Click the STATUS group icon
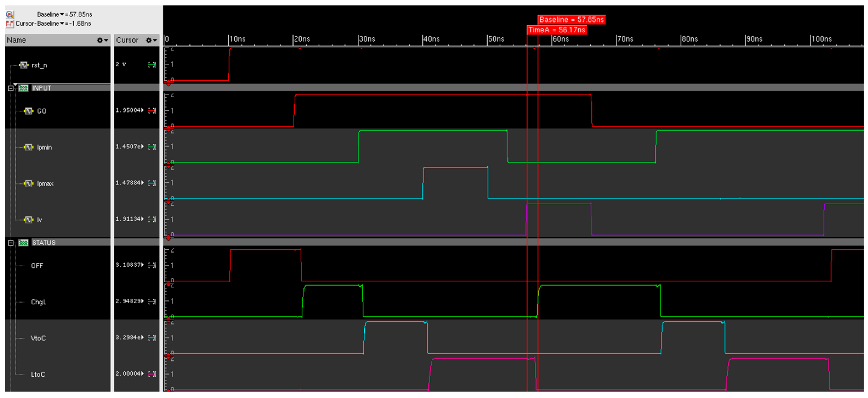 tap(23, 242)
